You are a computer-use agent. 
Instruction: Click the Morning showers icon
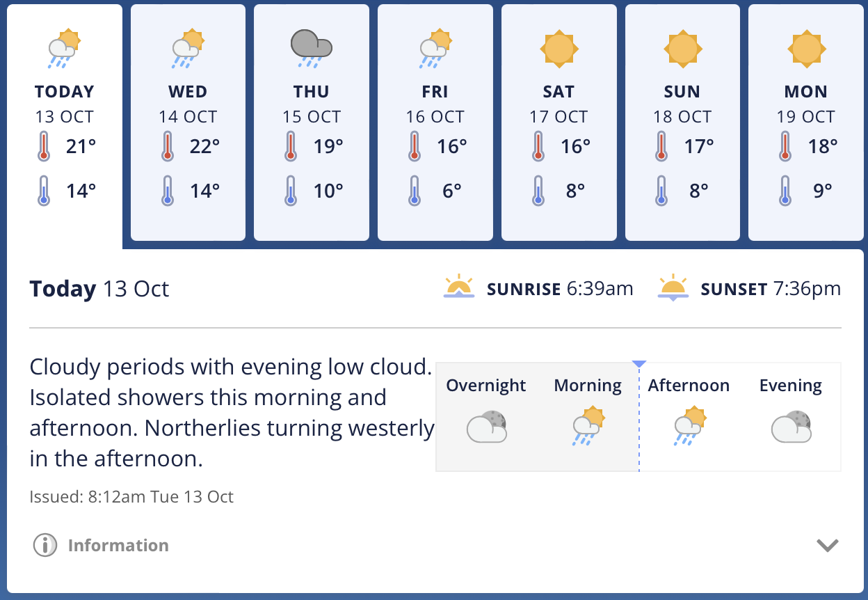(x=588, y=427)
